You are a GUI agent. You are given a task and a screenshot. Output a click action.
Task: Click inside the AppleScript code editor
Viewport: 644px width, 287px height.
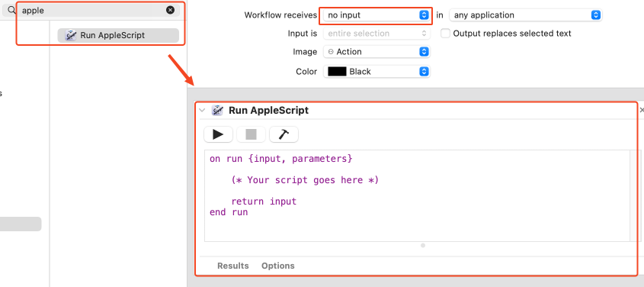point(417,195)
